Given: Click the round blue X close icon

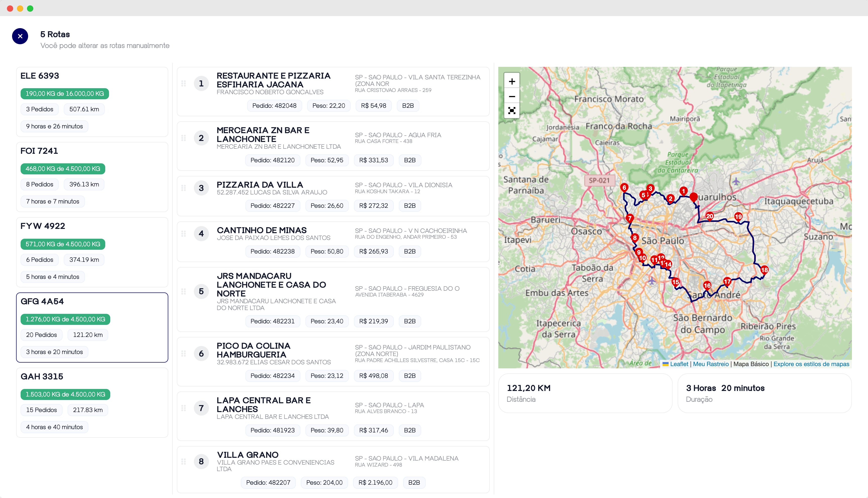Looking at the screenshot, I should tap(20, 36).
